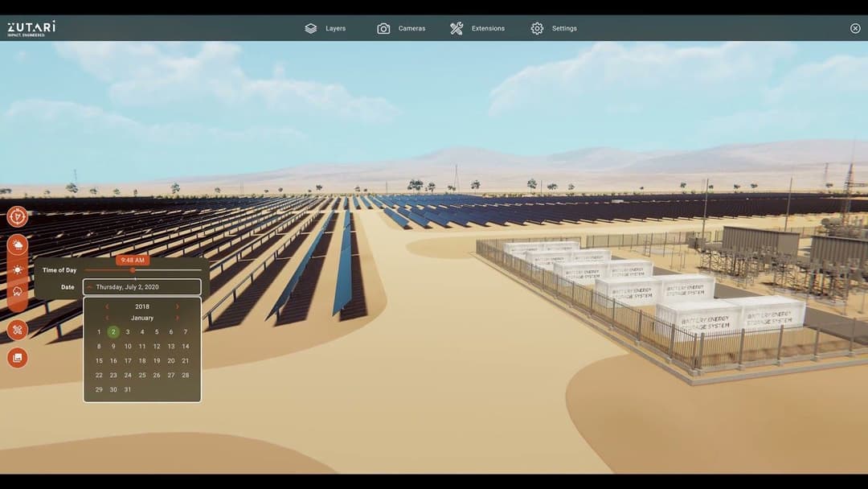868x489 pixels.
Task: Open the Extensions tools icon
Action: [457, 27]
